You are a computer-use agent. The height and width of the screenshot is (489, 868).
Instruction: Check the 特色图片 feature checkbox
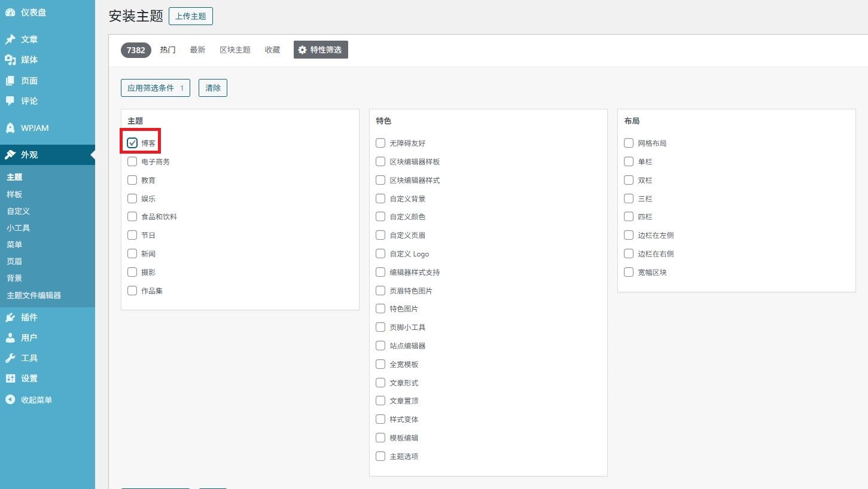click(380, 309)
